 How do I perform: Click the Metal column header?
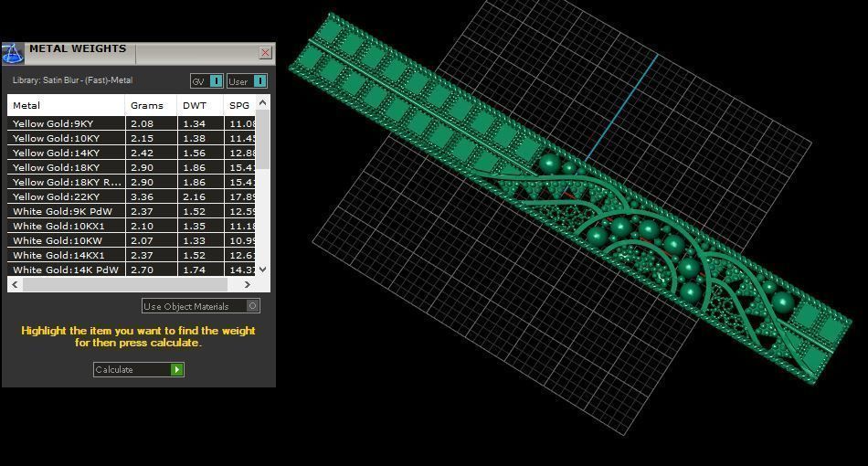pos(66,105)
